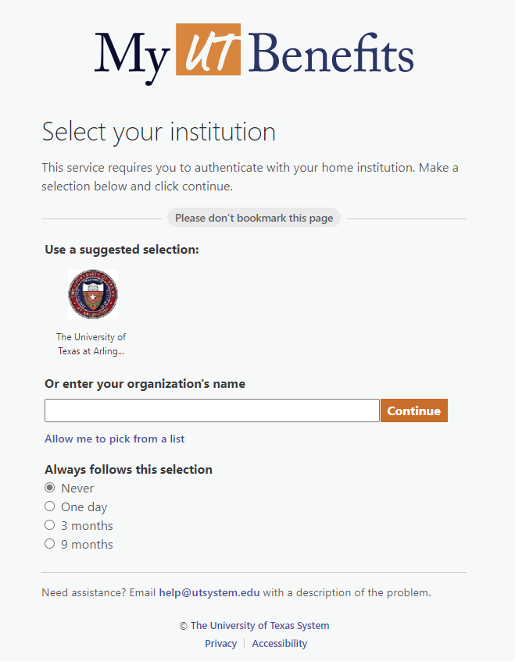This screenshot has height=662, width=516.
Task: Email help@utsystem.edu link
Action: [209, 593]
